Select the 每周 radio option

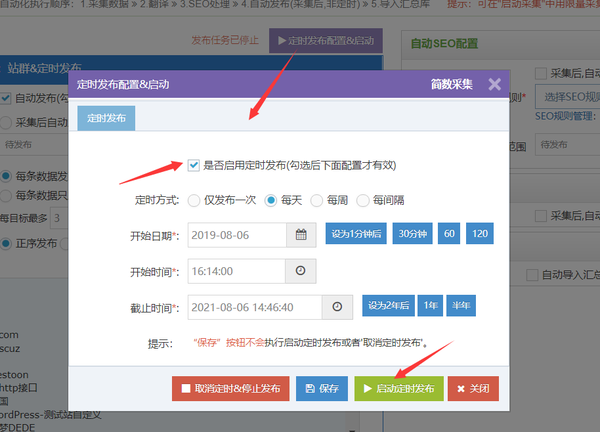coord(316,200)
